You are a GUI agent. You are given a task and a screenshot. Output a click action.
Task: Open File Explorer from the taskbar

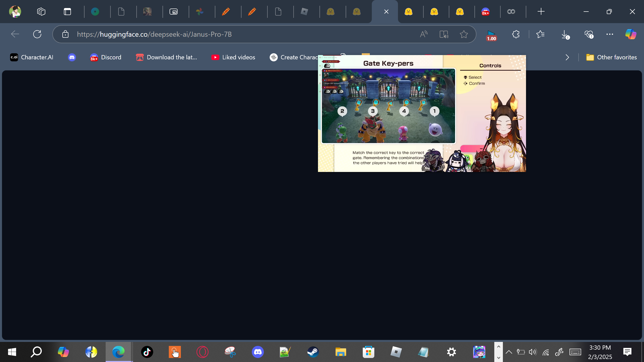coord(341,352)
